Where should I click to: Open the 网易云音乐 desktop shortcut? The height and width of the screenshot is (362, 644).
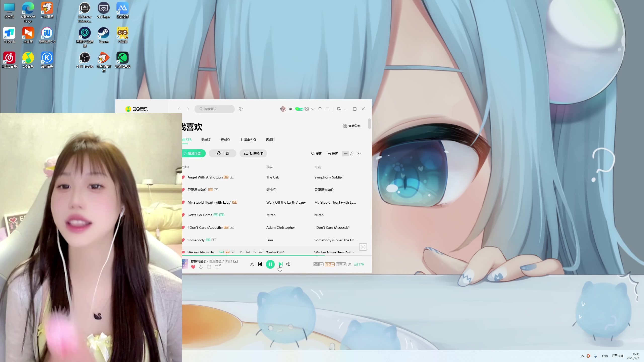[9, 60]
